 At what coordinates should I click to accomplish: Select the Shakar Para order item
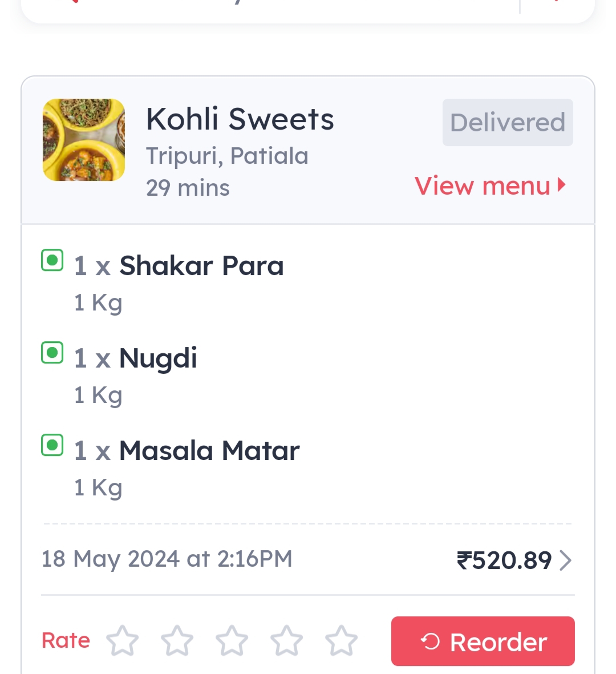pos(201,266)
